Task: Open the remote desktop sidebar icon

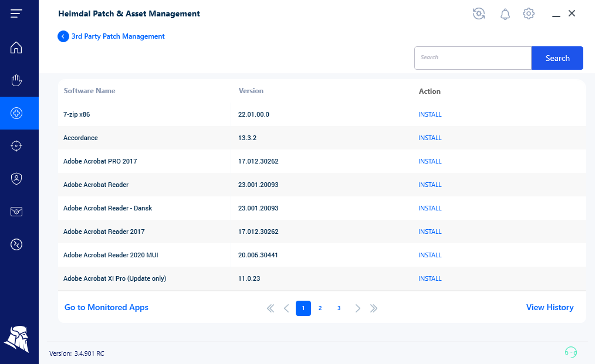Action: click(16, 244)
